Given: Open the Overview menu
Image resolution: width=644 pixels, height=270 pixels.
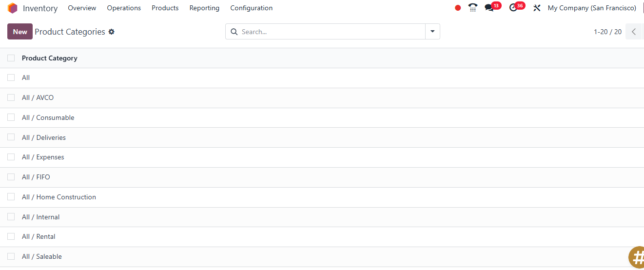Looking at the screenshot, I should [x=82, y=8].
